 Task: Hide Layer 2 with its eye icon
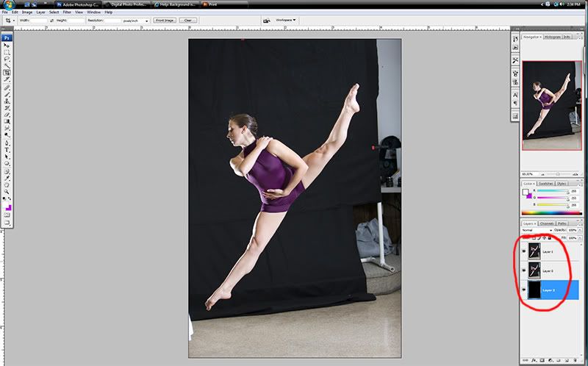tap(524, 290)
